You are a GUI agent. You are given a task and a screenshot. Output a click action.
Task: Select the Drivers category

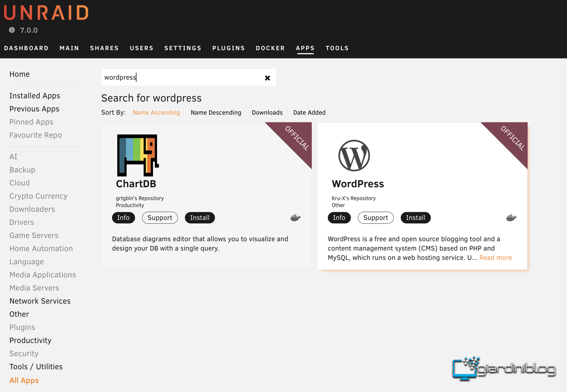[22, 223]
